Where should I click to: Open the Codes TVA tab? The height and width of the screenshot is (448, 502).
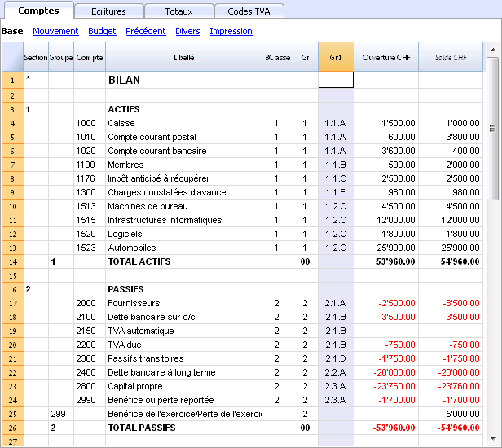pyautogui.click(x=249, y=11)
